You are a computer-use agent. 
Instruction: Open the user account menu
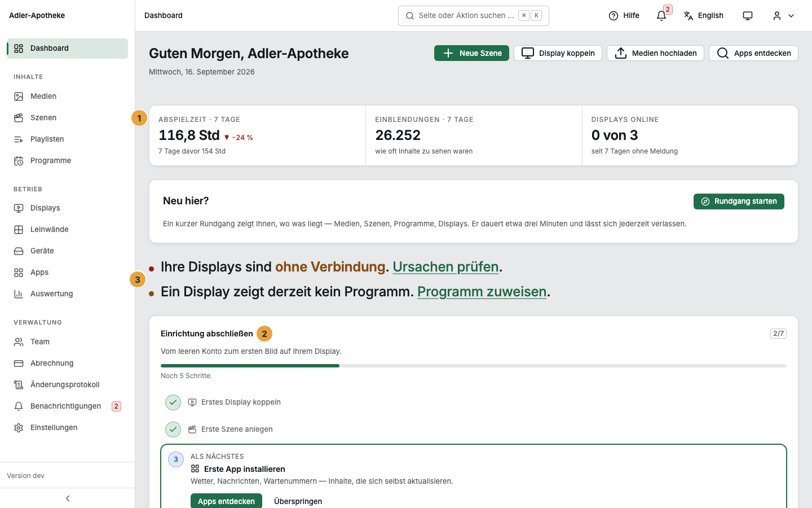(784, 16)
